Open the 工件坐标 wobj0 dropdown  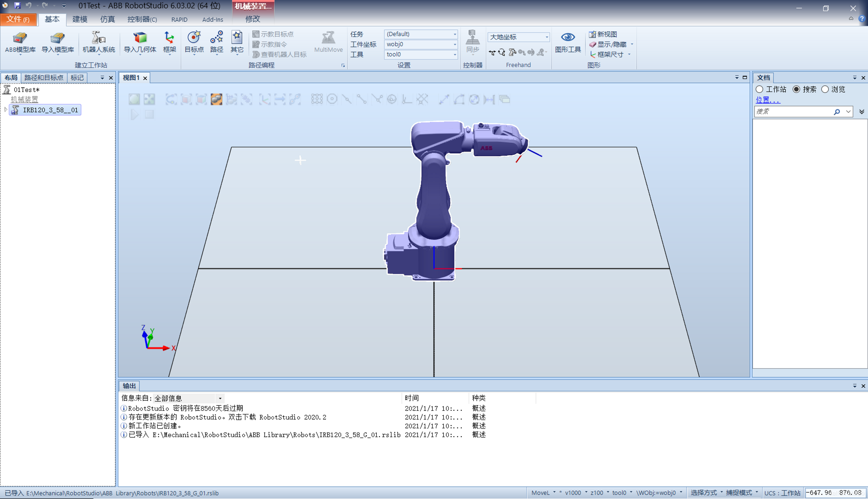tap(454, 44)
